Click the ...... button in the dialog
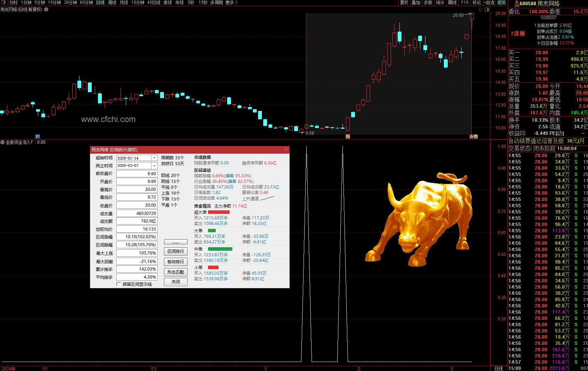The width and height of the screenshot is (588, 371). [x=176, y=242]
